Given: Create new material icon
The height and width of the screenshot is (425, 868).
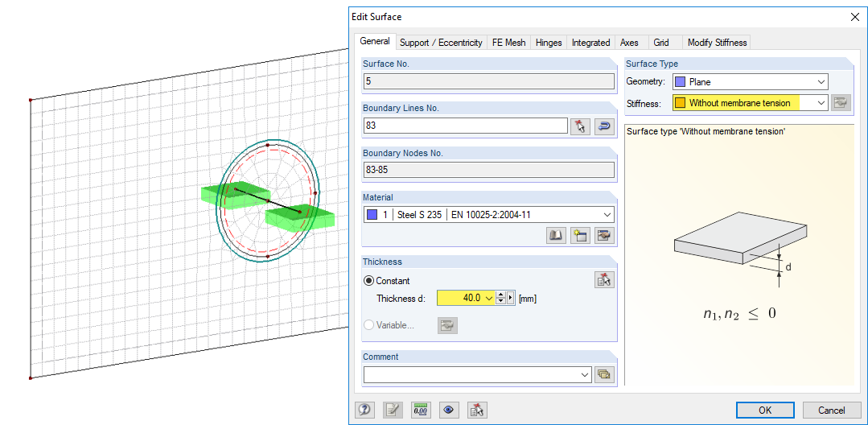Looking at the screenshot, I should click(579, 236).
